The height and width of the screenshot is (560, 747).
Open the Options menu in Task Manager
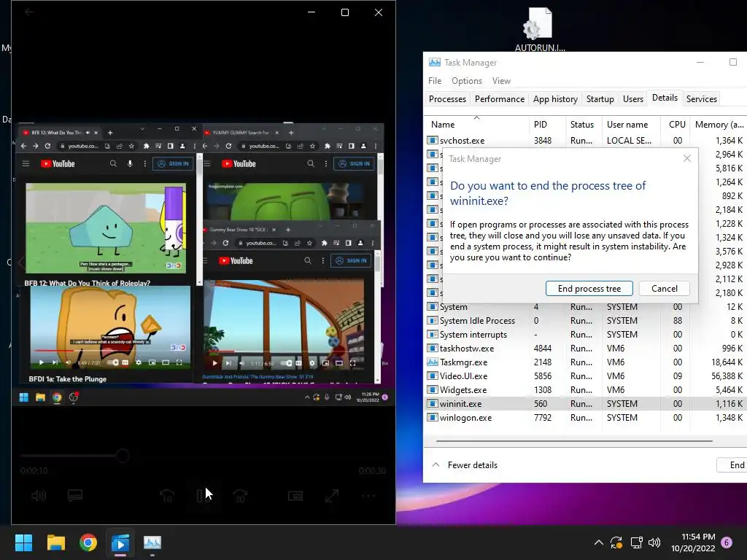point(467,81)
